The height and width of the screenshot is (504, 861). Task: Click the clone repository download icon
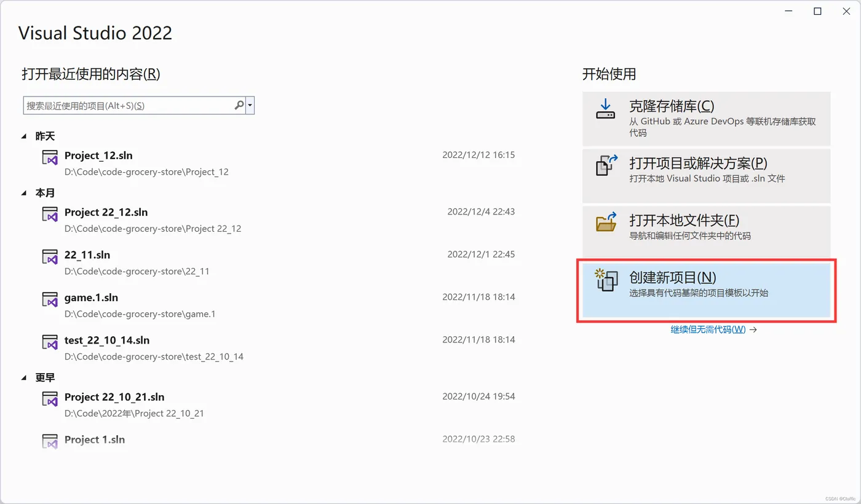point(606,109)
